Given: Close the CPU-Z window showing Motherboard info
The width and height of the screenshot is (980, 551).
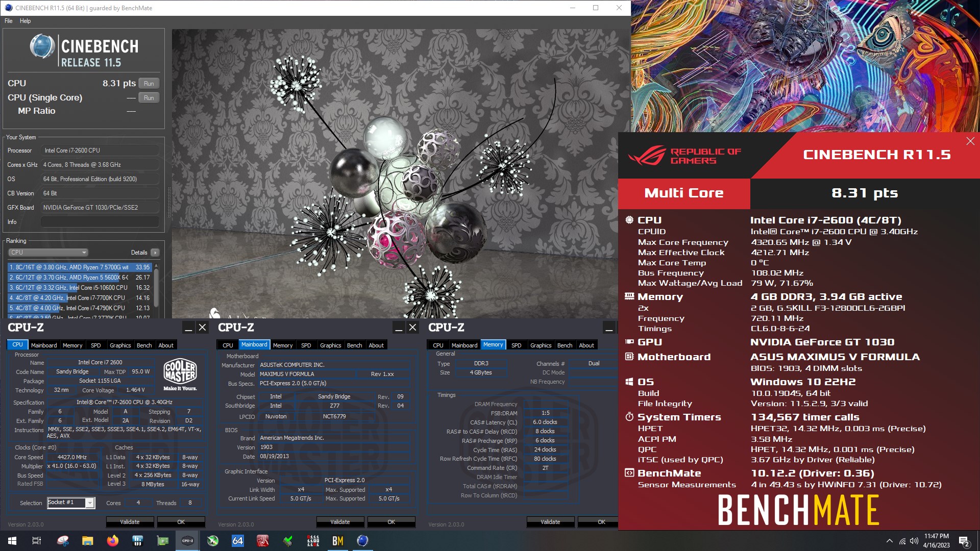Looking at the screenshot, I should (413, 328).
